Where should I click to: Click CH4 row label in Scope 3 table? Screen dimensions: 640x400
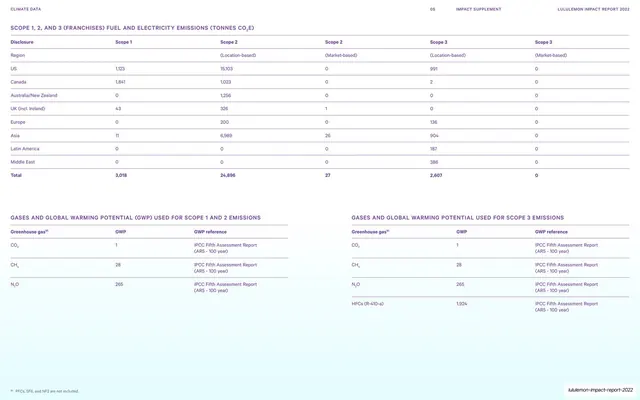356,265
